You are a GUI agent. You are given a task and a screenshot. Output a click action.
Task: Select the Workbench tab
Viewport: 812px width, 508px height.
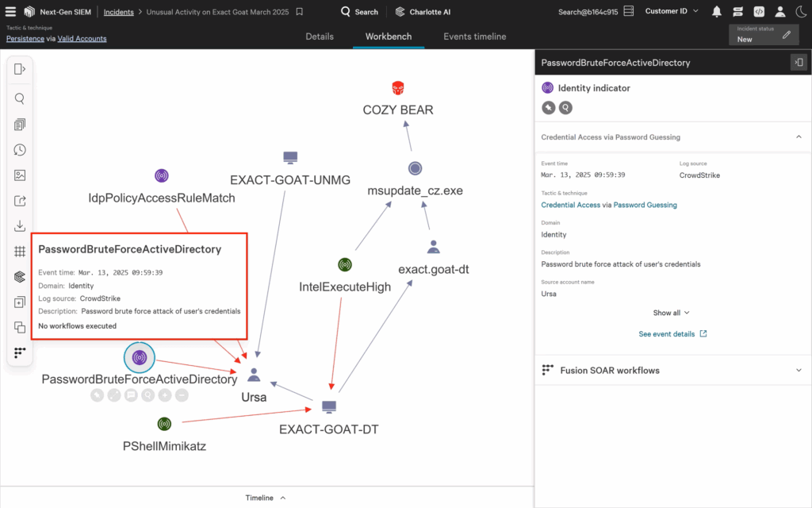pyautogui.click(x=389, y=37)
